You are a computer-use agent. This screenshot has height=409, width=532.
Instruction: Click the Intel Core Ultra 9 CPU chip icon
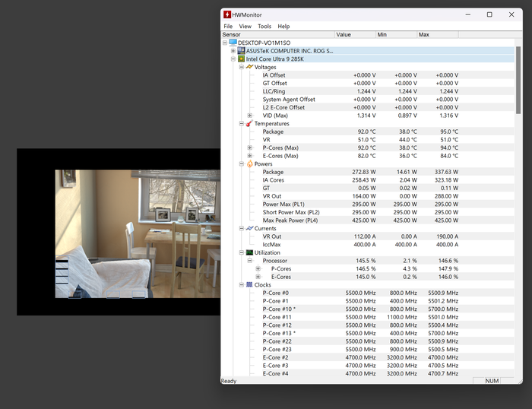pos(241,59)
